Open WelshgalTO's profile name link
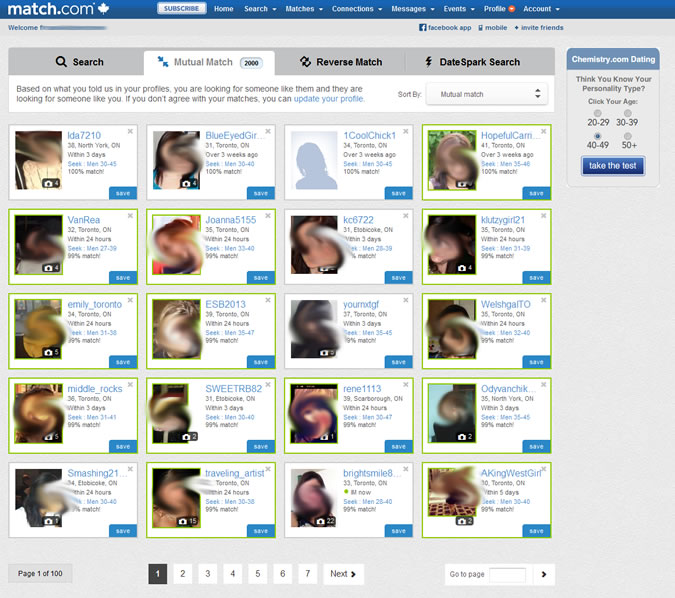The width and height of the screenshot is (675, 598). 505,304
